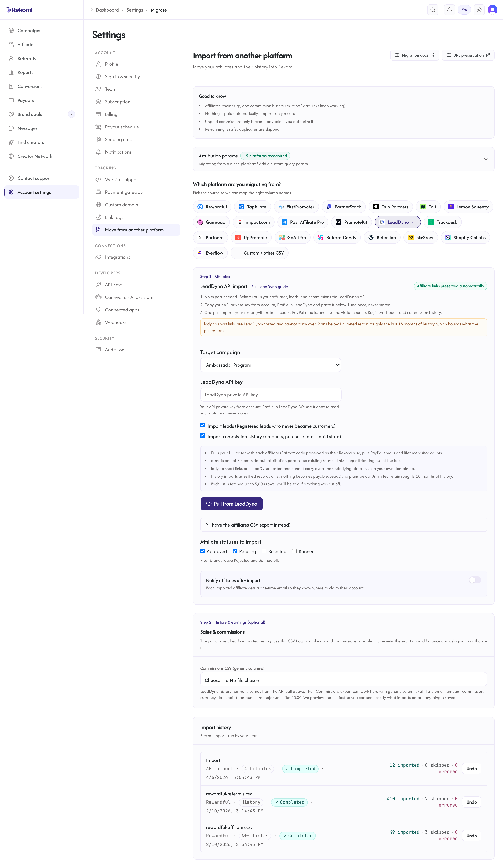The width and height of the screenshot is (503, 868).
Task: Uncheck the Pending status checkbox
Action: coord(235,551)
